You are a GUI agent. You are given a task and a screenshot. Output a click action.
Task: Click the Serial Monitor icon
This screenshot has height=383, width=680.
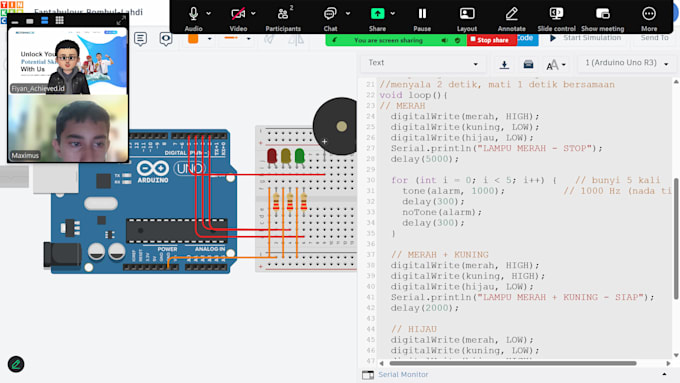pyautogui.click(x=368, y=375)
